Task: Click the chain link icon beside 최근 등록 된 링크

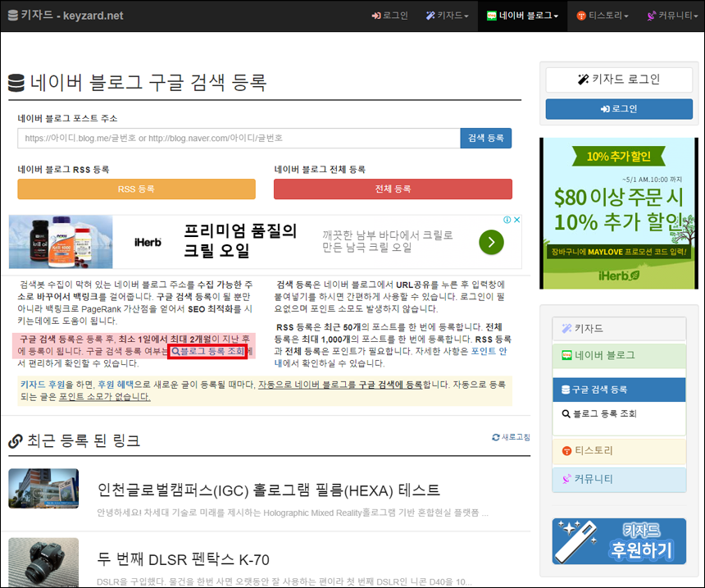Action: click(16, 441)
